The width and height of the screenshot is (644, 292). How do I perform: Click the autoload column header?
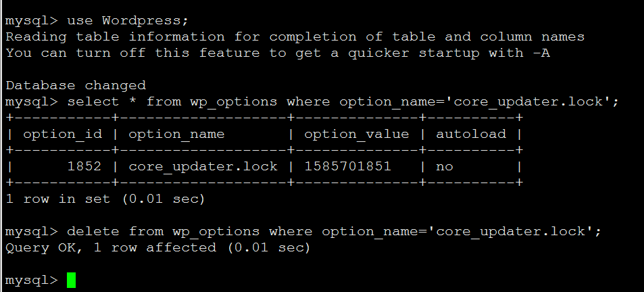(471, 135)
